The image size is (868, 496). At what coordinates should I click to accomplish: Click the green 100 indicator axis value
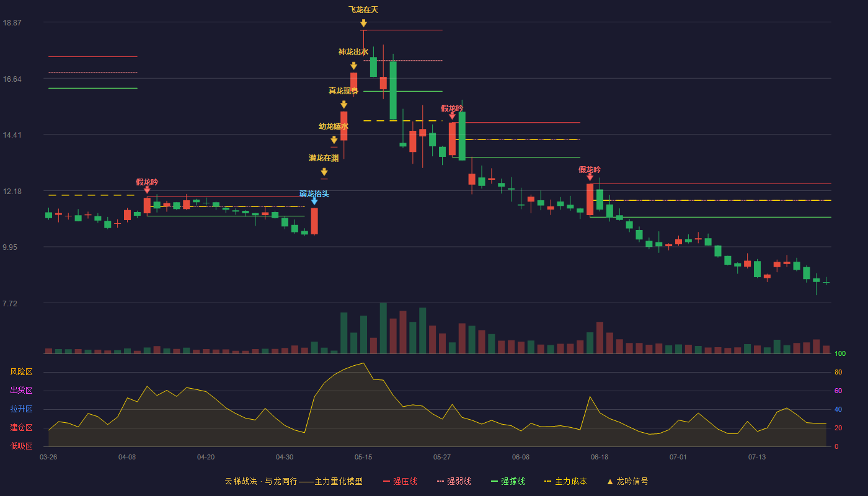(840, 354)
